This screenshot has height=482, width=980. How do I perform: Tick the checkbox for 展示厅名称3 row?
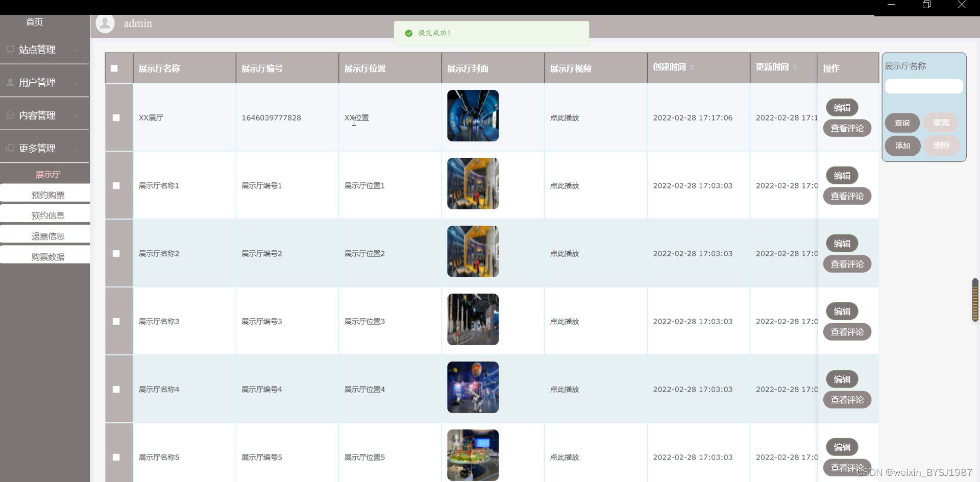116,321
